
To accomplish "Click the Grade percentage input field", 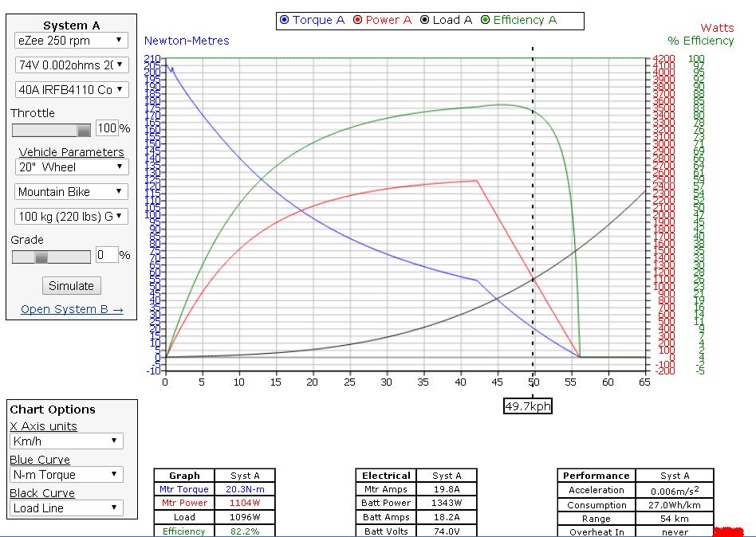I will (x=107, y=256).
